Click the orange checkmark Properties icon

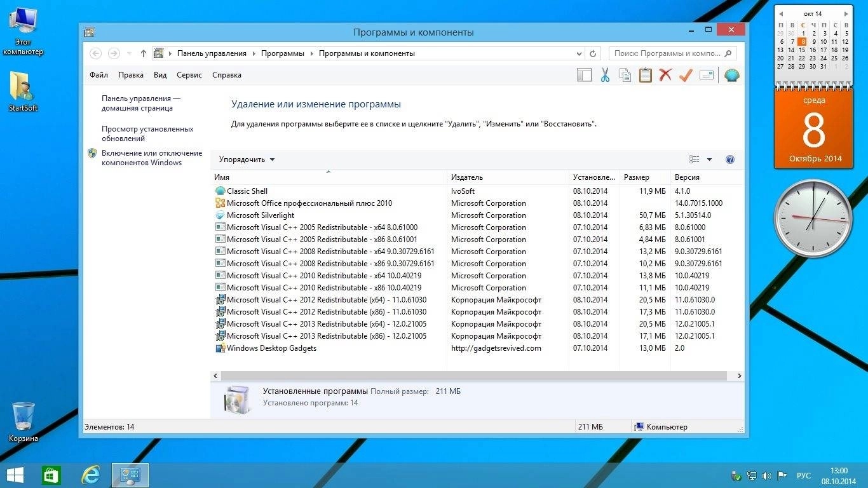(686, 75)
